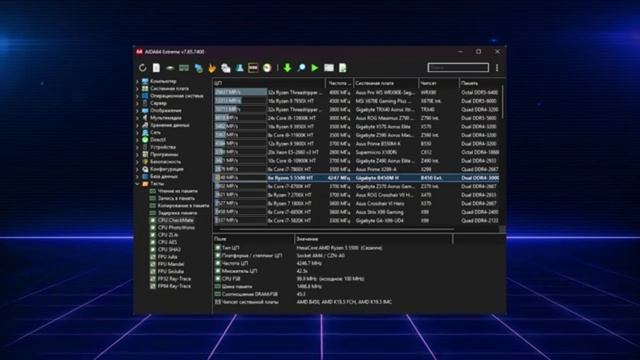Expand the Операционная система tree node
Viewport: 640px width, 360px height.
138,96
